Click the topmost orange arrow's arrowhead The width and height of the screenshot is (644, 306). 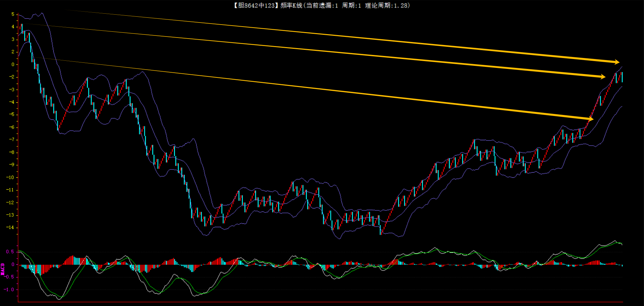[x=617, y=62]
